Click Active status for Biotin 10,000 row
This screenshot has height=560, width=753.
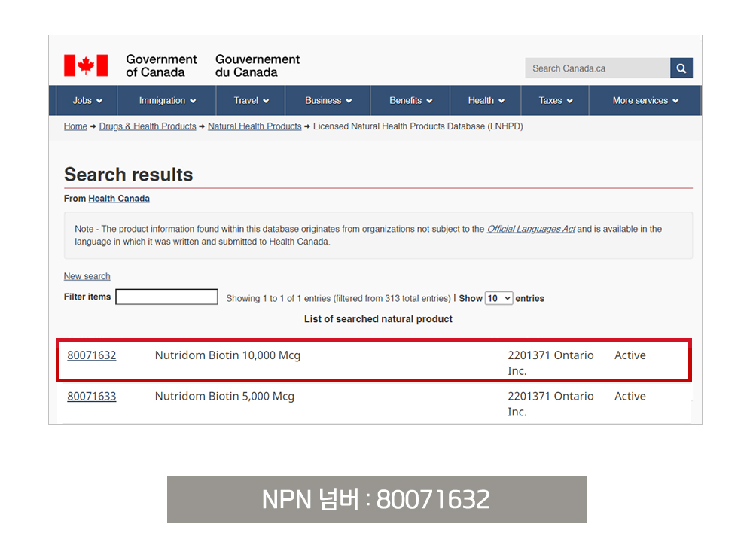[x=630, y=355]
